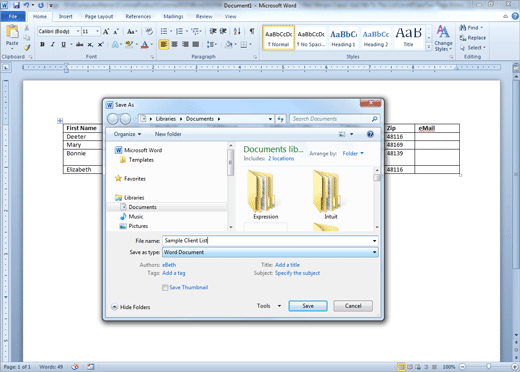
Task: Open the Tools dropdown in dialog
Action: (269, 306)
